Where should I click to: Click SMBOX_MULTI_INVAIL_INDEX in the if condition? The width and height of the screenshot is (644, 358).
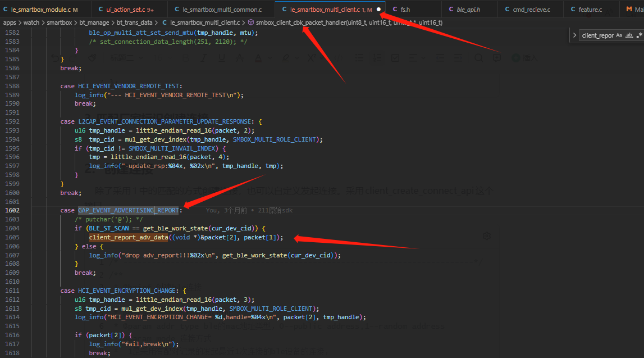(x=172, y=148)
